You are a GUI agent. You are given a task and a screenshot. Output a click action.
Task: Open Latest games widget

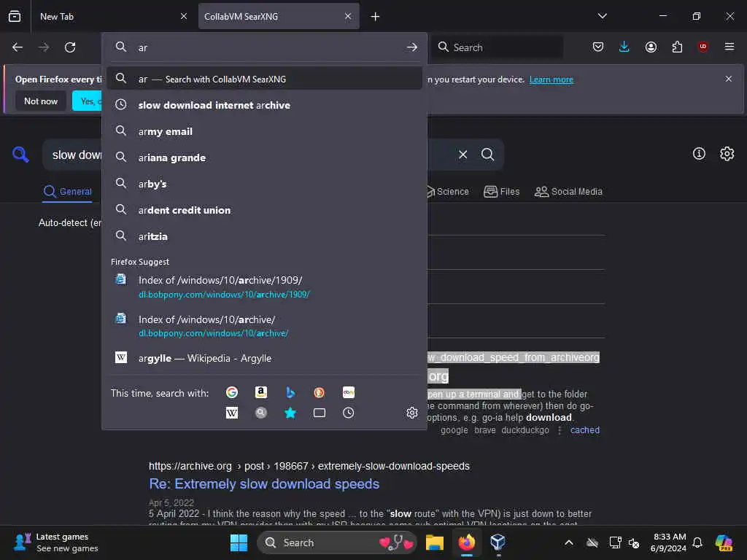tap(56, 542)
